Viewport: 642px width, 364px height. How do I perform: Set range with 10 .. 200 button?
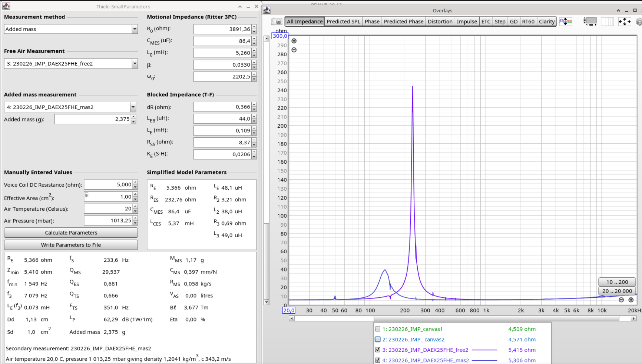(617, 282)
